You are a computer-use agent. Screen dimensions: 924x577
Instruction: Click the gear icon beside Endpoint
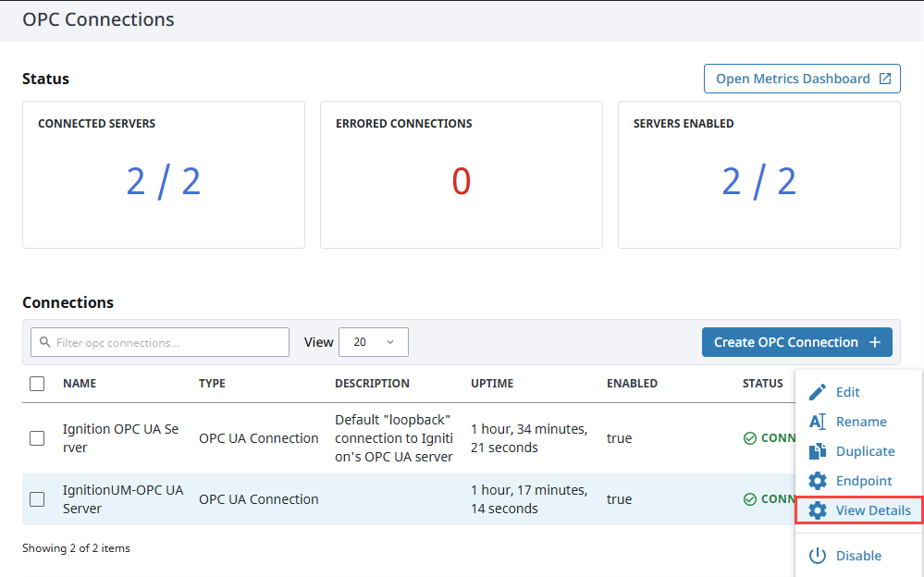(x=818, y=481)
